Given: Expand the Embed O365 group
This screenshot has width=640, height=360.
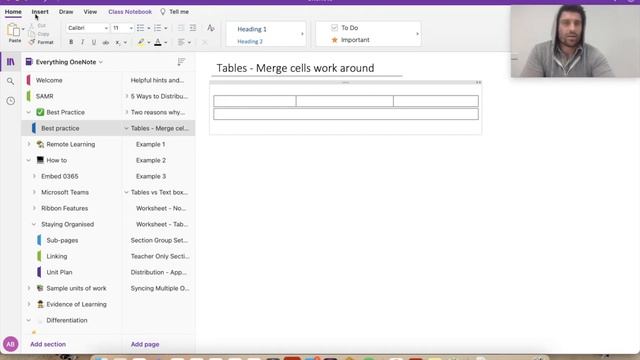Looking at the screenshot, I should pos(34,176).
